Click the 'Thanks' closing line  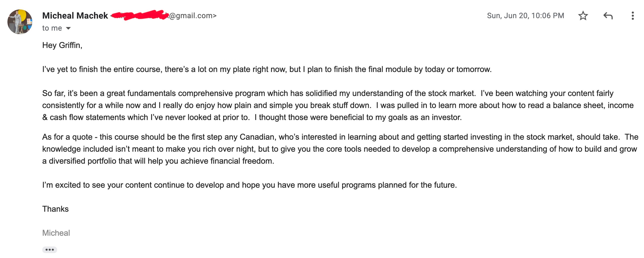55,209
